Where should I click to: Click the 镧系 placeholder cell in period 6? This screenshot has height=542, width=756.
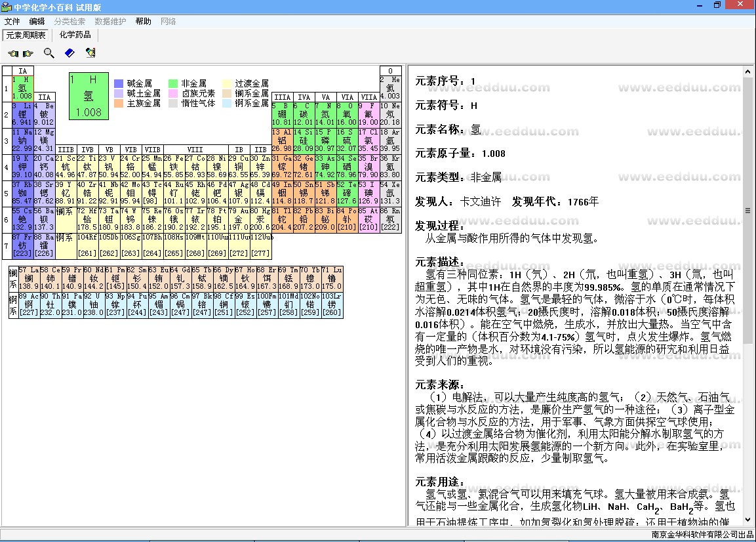click(x=66, y=219)
